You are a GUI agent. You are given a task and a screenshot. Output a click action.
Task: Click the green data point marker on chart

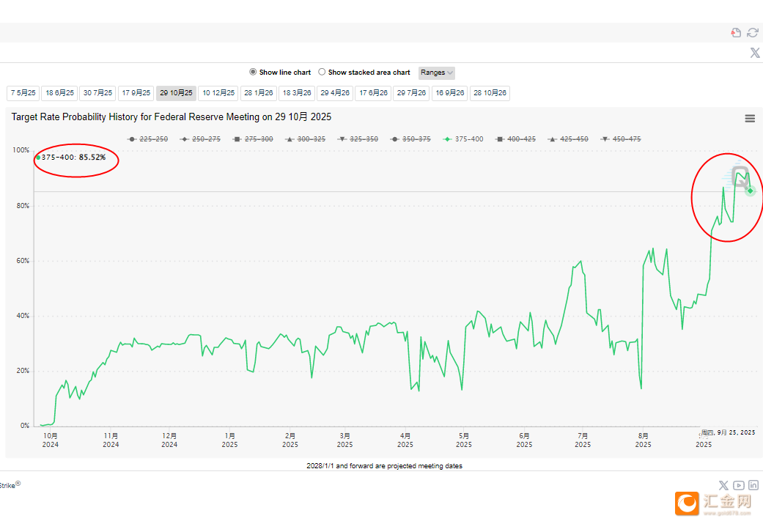click(751, 191)
